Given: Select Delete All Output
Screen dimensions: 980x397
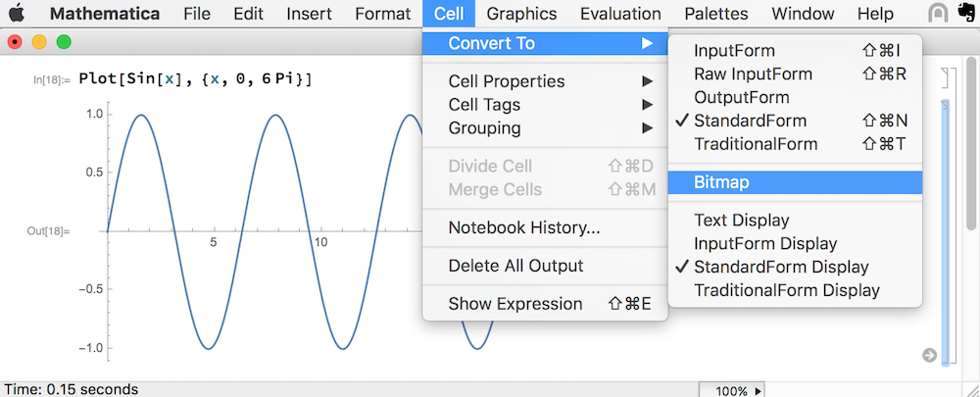Looking at the screenshot, I should 515,266.
